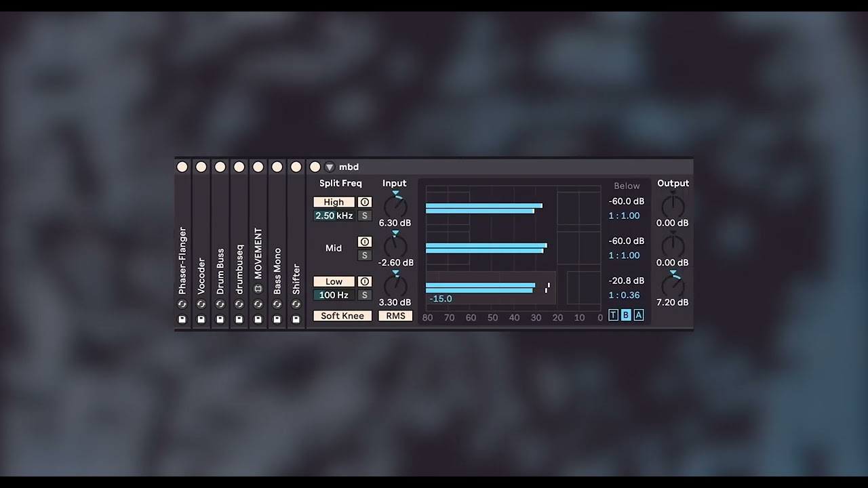Select the 2.50 kHz split frequency field
Screen dimensions: 868x488
(334, 216)
